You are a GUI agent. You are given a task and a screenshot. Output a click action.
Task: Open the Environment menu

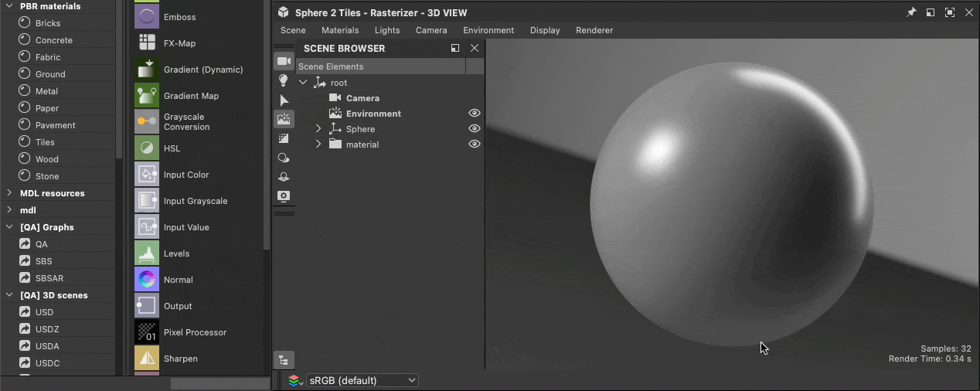pos(488,30)
